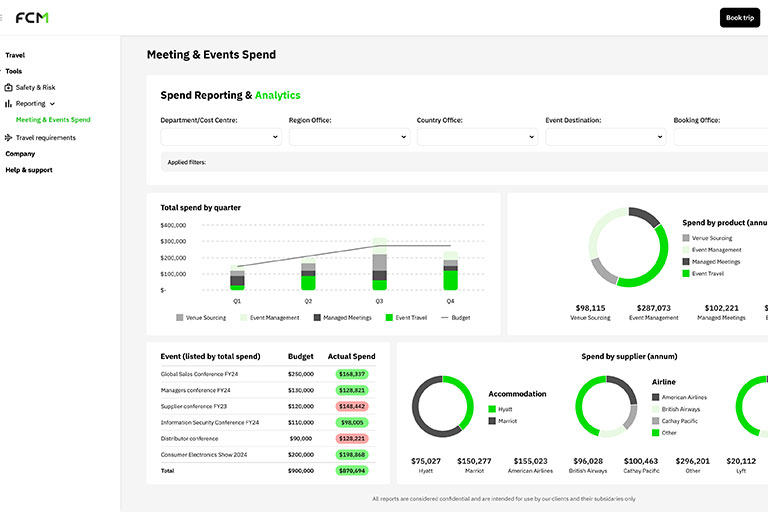The height and width of the screenshot is (512, 768).
Task: Click the Budget line legend in quarter chart
Action: pos(456,317)
